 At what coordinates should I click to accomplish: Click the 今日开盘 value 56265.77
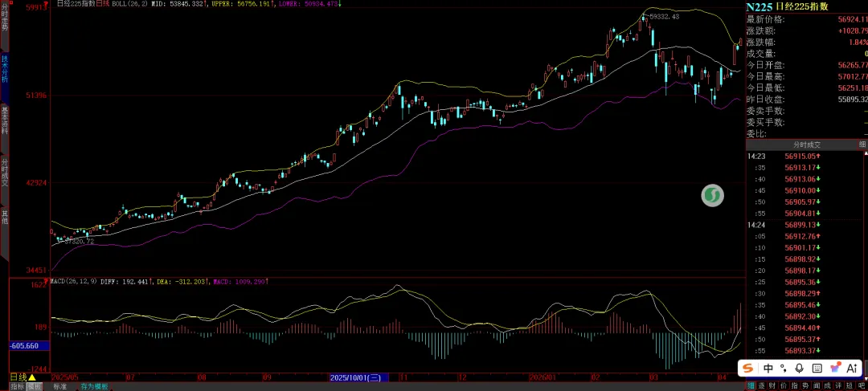tap(853, 65)
